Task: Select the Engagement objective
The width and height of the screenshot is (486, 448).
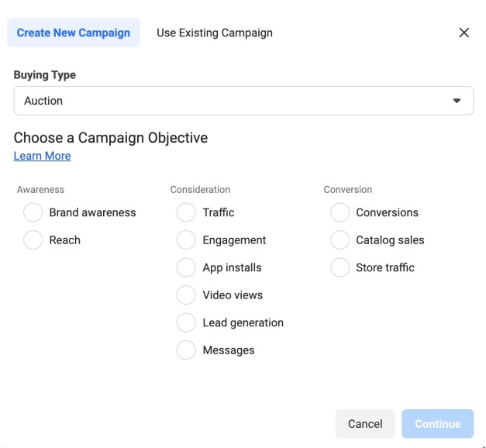Action: click(187, 240)
